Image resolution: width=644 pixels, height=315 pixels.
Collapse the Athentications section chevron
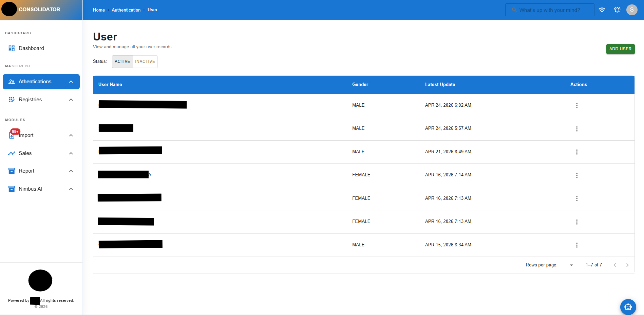71,82
